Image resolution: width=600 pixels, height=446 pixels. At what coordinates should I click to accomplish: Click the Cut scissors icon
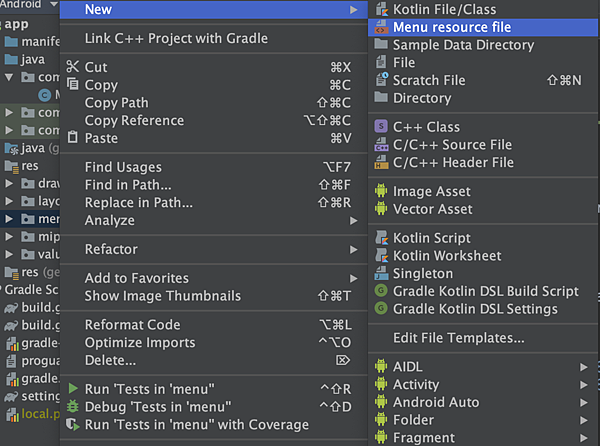pos(72,67)
